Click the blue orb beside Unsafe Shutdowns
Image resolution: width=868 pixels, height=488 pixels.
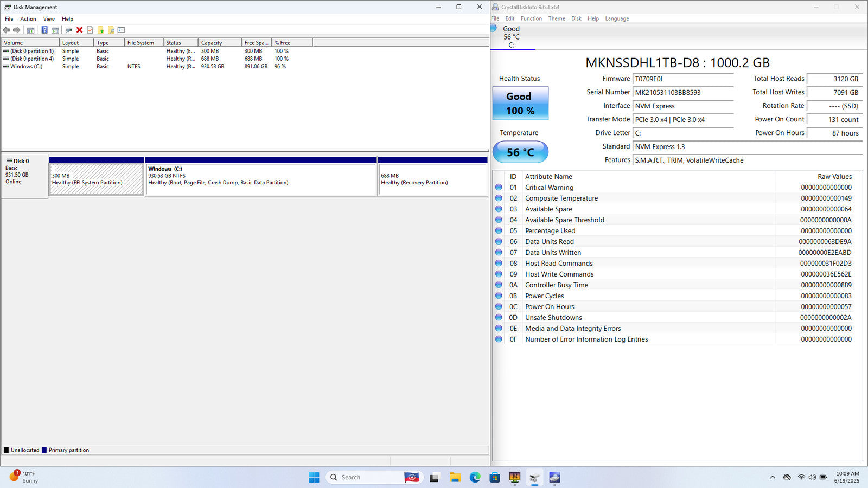(499, 317)
